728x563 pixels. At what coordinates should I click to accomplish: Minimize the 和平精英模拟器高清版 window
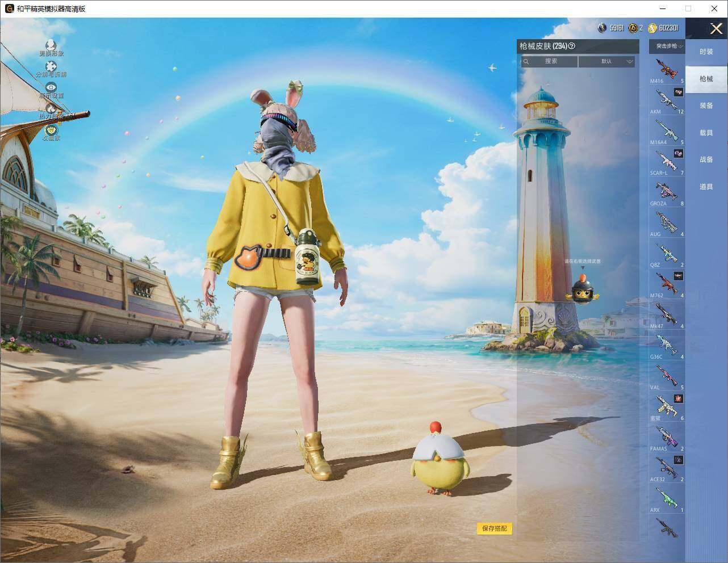(x=663, y=9)
